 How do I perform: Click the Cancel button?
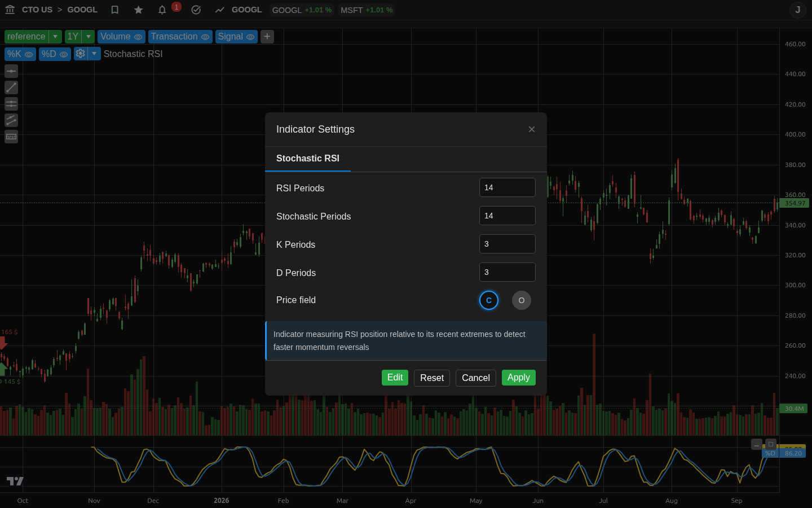point(476,378)
